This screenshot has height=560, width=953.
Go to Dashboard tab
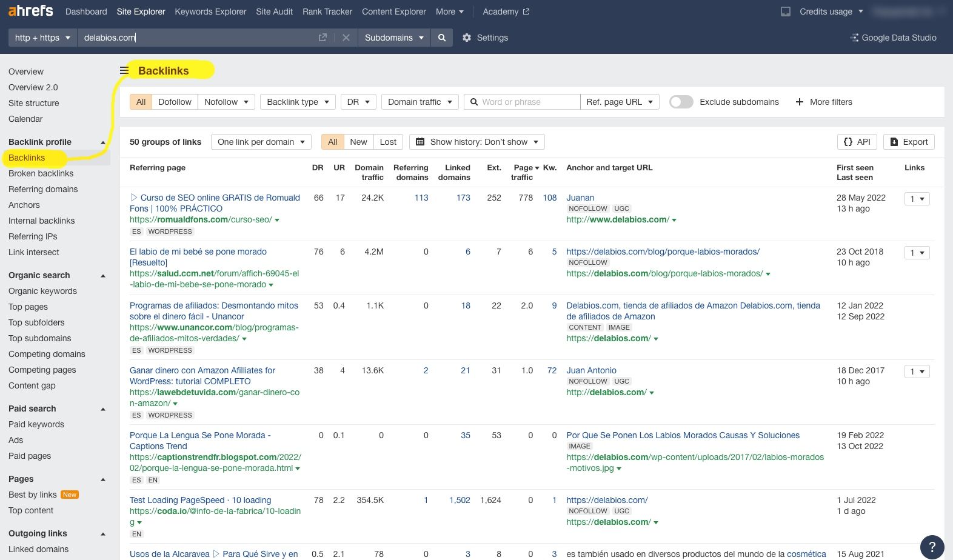86,12
